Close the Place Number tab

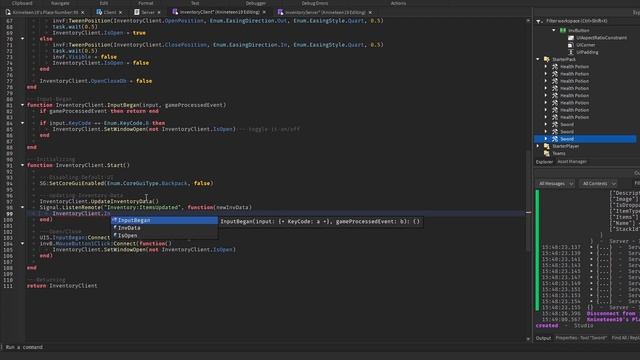tap(82, 13)
